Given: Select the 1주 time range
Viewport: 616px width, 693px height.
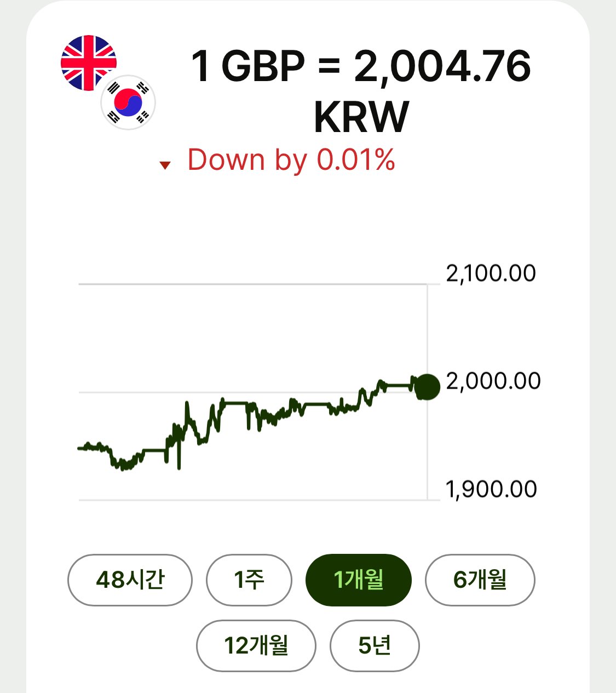Looking at the screenshot, I should coord(249,580).
